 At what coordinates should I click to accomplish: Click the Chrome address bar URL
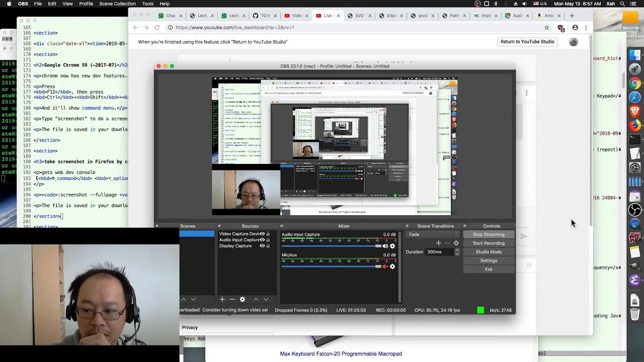point(235,28)
